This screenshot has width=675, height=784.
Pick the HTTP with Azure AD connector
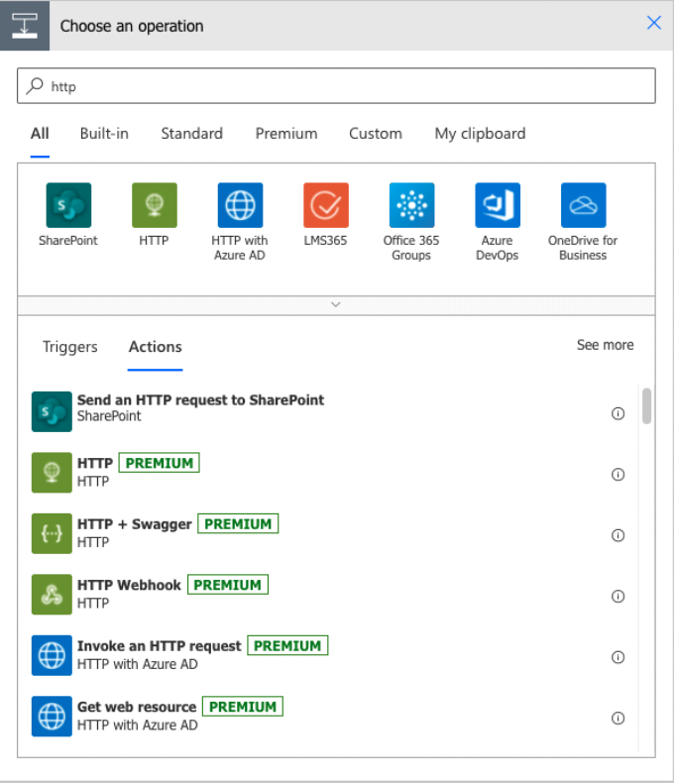[x=240, y=205]
